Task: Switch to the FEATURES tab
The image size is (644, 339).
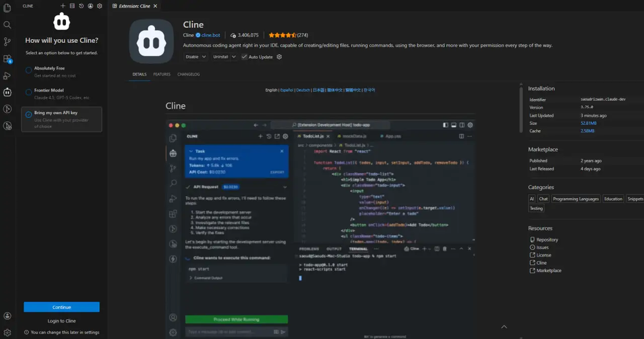Action: pos(162,74)
